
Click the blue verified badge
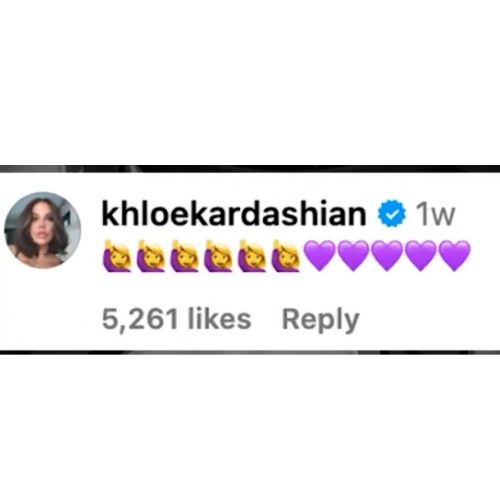pyautogui.click(x=392, y=214)
